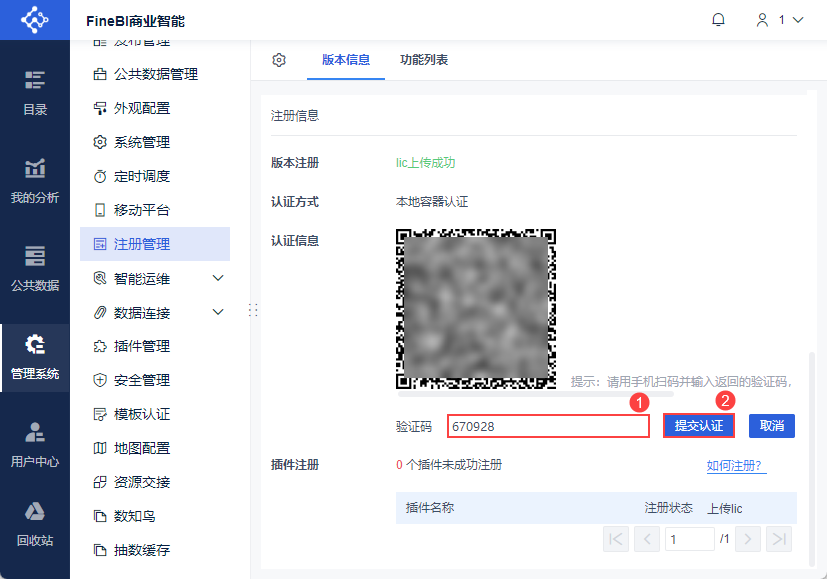Click the 提交认证 button
The height and width of the screenshot is (579, 827).
point(699,426)
